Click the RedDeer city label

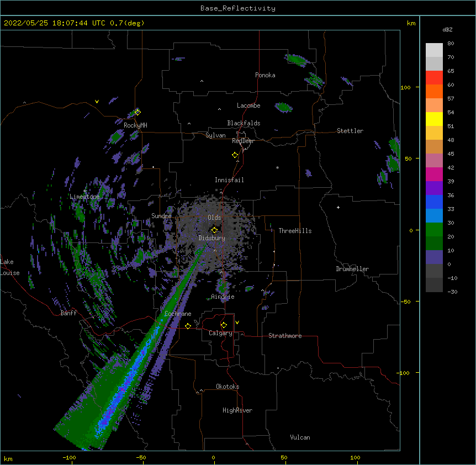243,141
